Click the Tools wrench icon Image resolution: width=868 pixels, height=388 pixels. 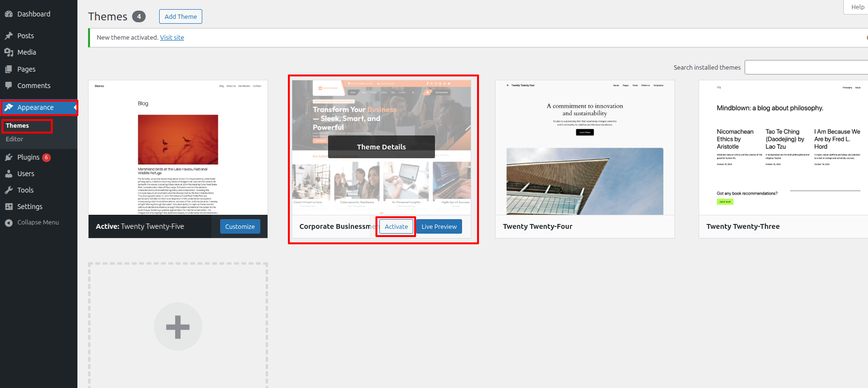pyautogui.click(x=9, y=190)
